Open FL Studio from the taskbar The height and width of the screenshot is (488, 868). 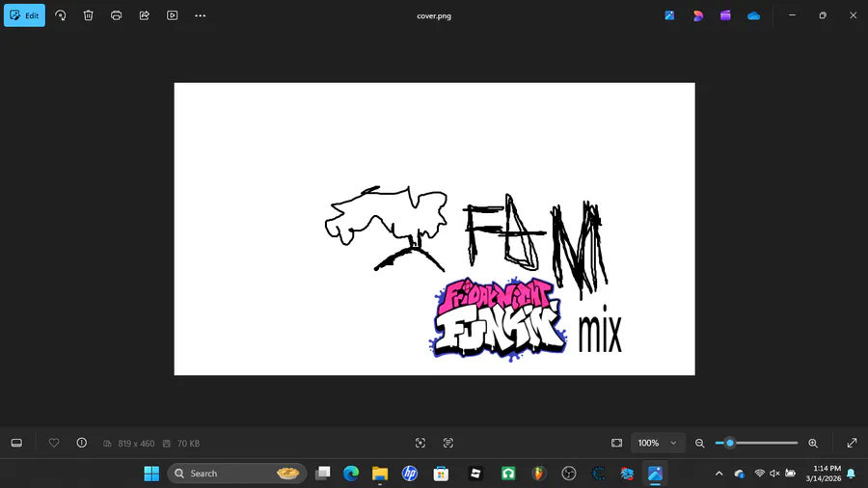pos(538,474)
